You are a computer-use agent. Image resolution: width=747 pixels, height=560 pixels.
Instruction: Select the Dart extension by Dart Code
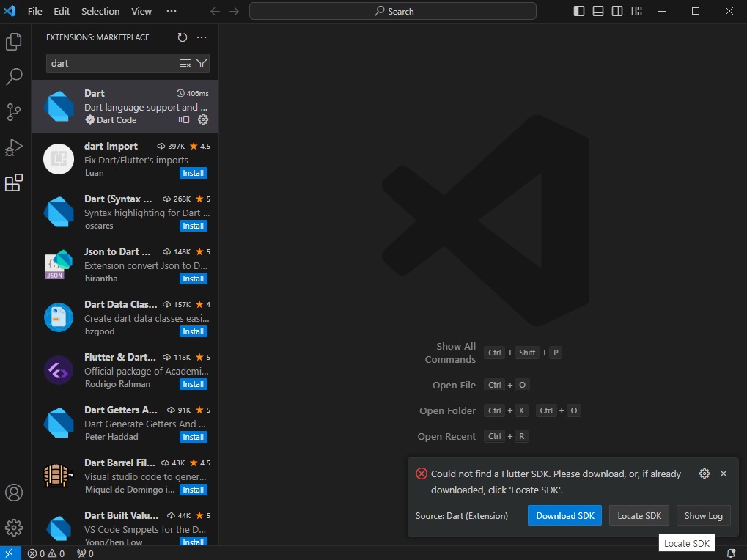tap(125, 106)
